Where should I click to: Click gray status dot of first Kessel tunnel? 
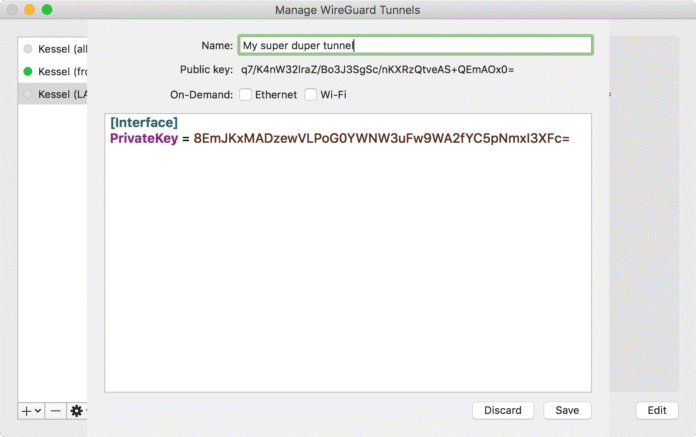pos(28,49)
